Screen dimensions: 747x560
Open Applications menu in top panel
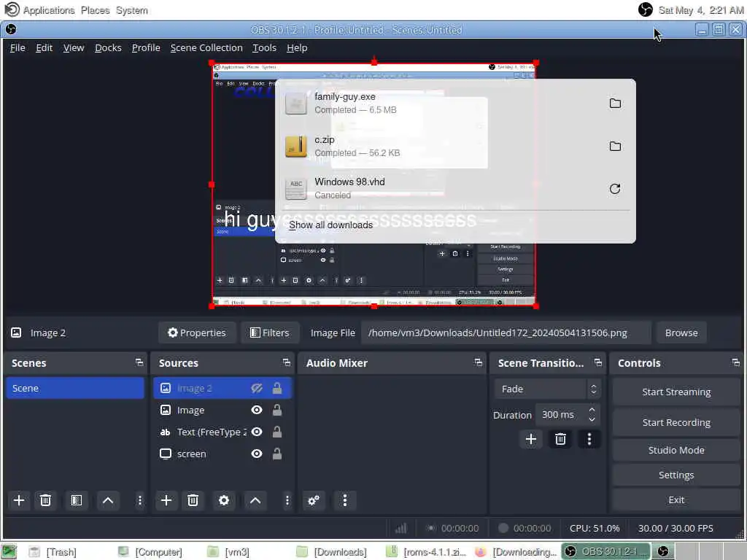click(49, 10)
